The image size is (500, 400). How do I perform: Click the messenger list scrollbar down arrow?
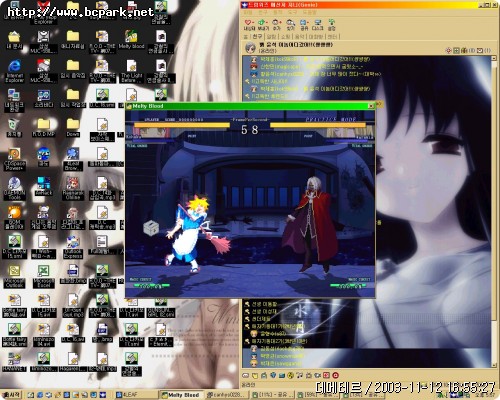[494, 365]
